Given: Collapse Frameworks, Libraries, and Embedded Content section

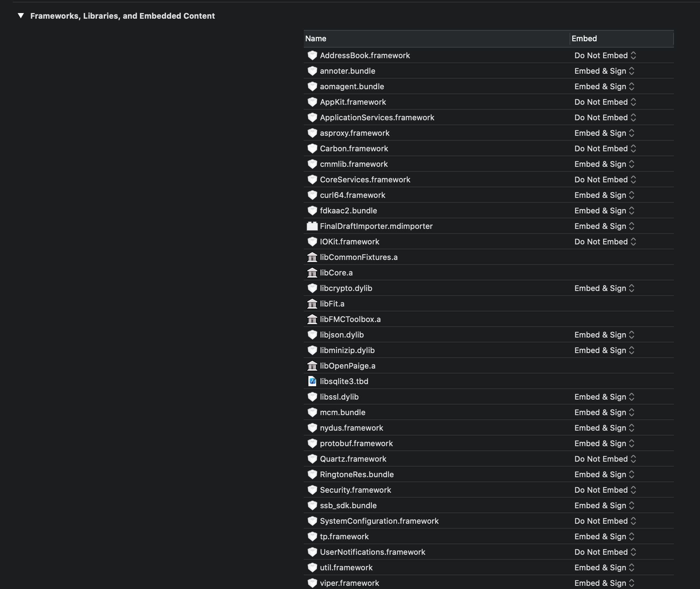Looking at the screenshot, I should 21,16.
